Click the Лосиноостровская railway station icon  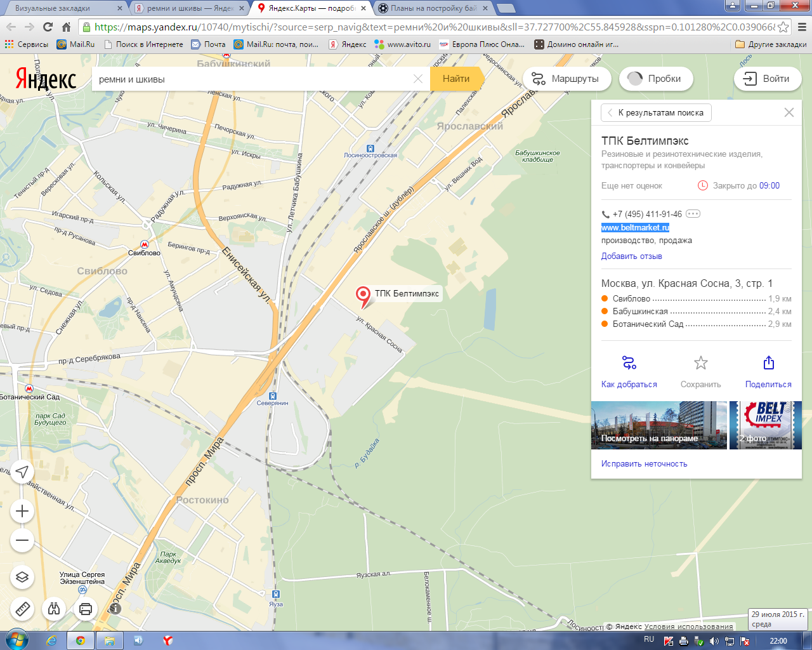pyautogui.click(x=370, y=148)
